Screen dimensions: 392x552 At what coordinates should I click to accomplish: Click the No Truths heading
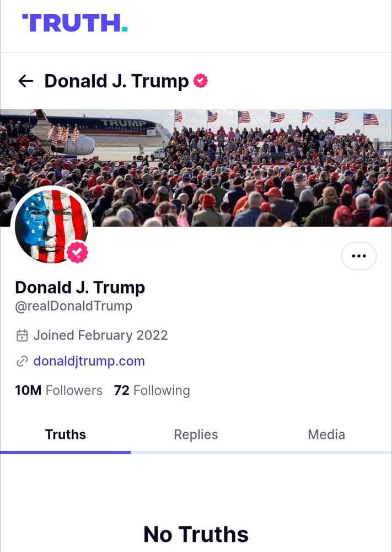(x=196, y=534)
